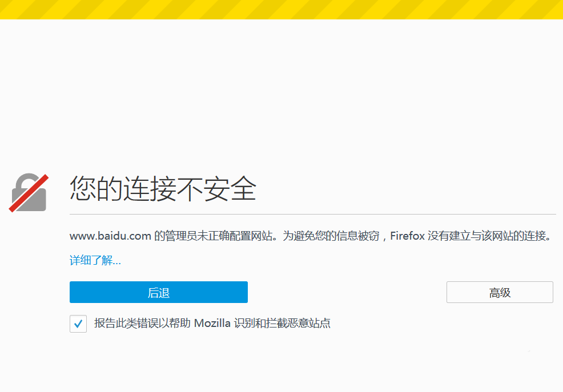Uncheck the report errors to Mozilla checkbox
This screenshot has width=563, height=392.
(x=78, y=324)
